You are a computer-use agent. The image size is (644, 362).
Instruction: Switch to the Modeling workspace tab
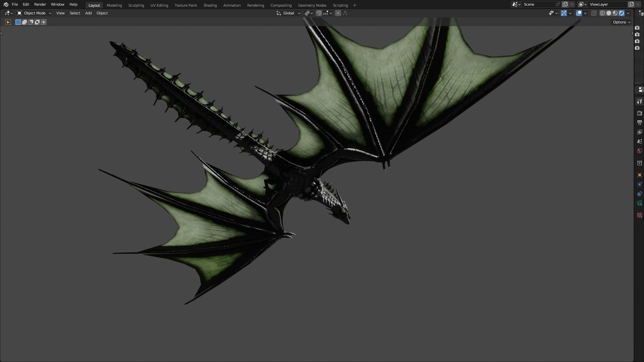point(114,5)
